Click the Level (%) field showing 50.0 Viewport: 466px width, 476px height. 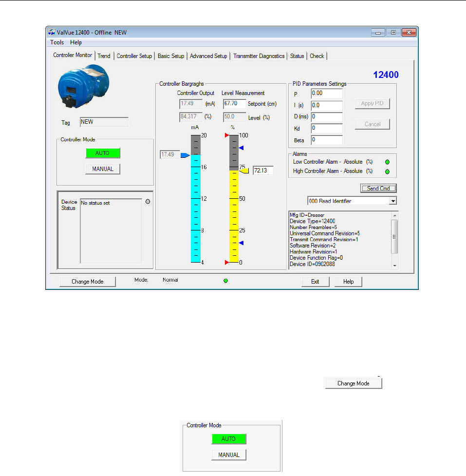click(235, 117)
